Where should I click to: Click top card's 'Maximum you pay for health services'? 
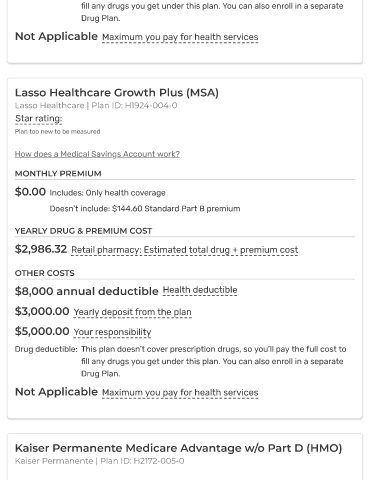(x=180, y=37)
